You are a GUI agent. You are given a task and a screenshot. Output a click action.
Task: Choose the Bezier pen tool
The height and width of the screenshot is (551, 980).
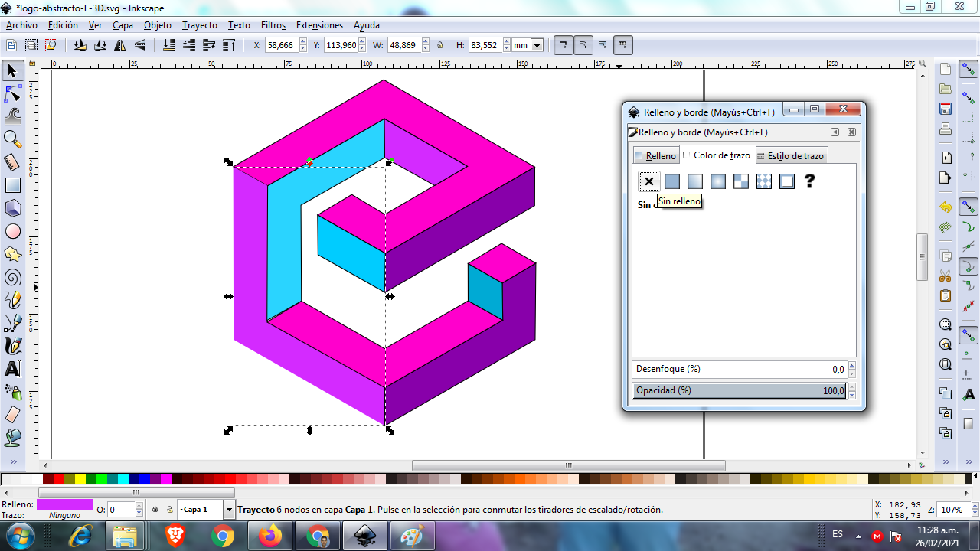pyautogui.click(x=12, y=323)
